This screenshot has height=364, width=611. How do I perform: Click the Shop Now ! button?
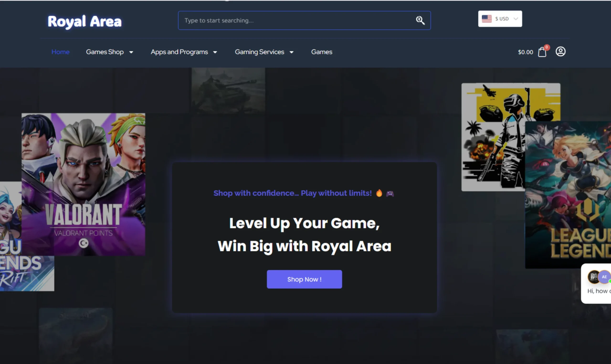(x=304, y=279)
